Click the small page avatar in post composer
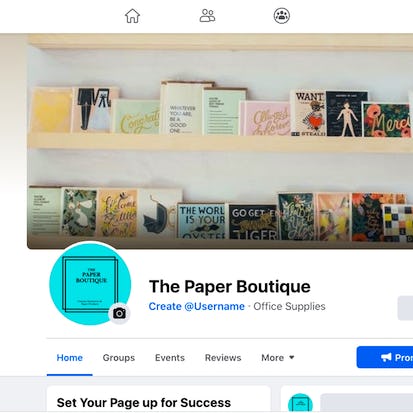Image resolution: width=413 pixels, height=413 pixels. [300, 403]
